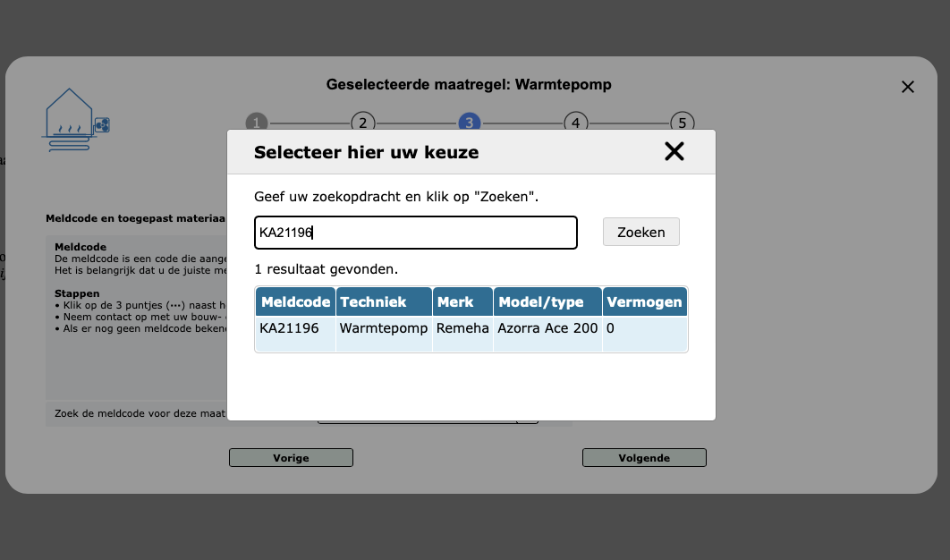Close the Warmtepomp maatregel window
950x560 pixels.
pos(908,87)
